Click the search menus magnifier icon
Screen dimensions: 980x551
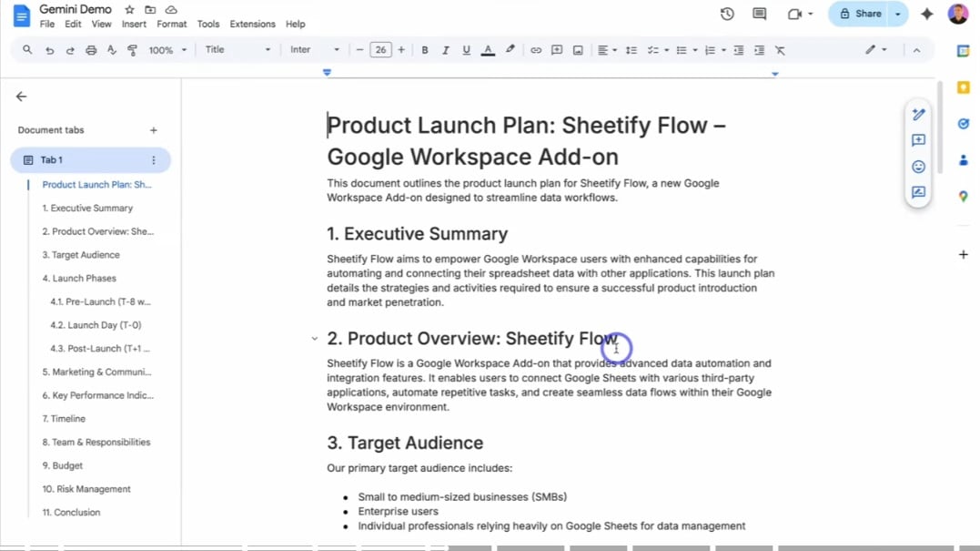click(x=27, y=50)
